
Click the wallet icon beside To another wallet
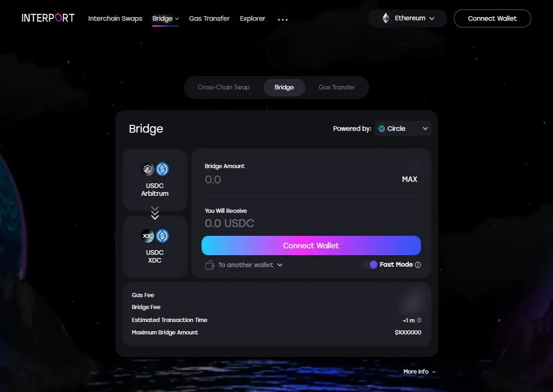pyautogui.click(x=210, y=265)
